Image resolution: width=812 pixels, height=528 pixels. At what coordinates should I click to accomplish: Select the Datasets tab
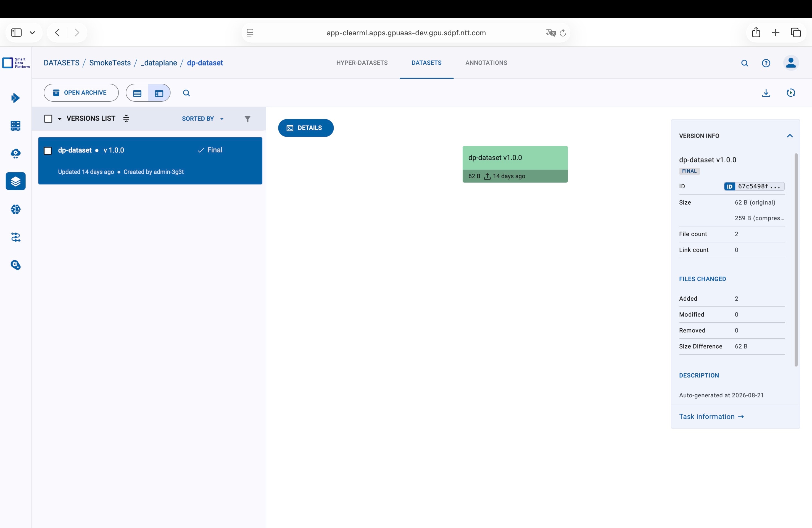[426, 63]
